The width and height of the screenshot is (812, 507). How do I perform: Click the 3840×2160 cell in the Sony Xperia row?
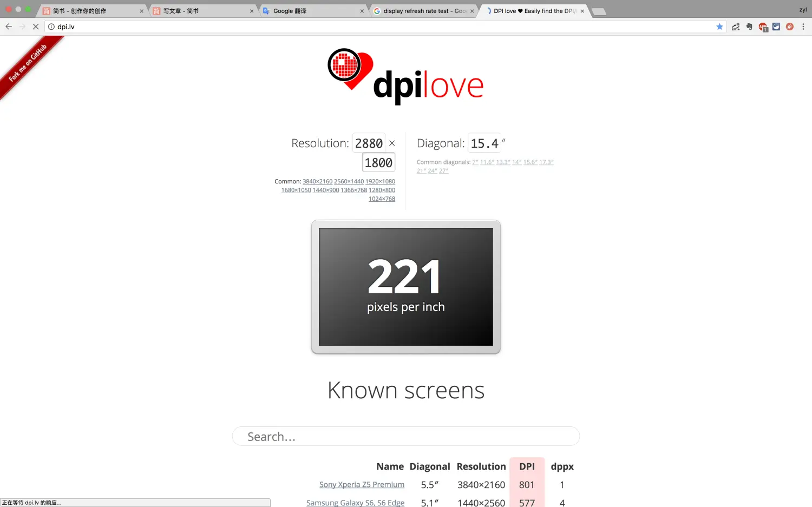click(481, 485)
